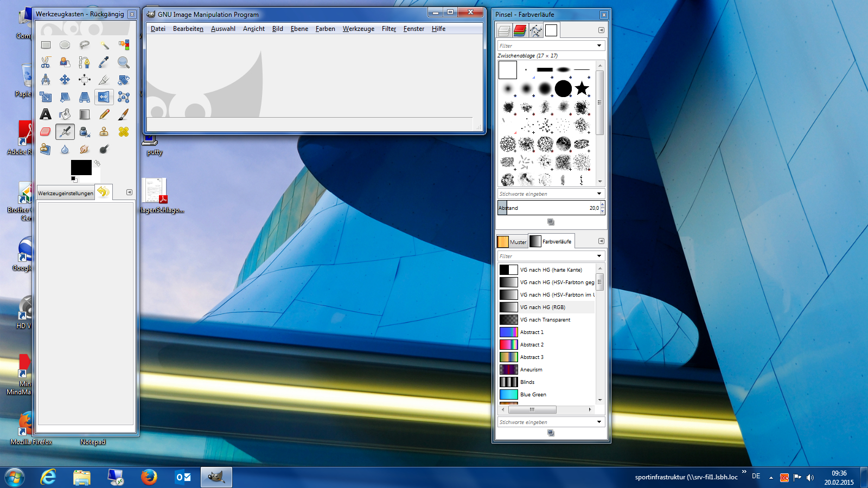Switch to the Paths tab in Pinsel dock
The height and width of the screenshot is (488, 868).
[536, 31]
